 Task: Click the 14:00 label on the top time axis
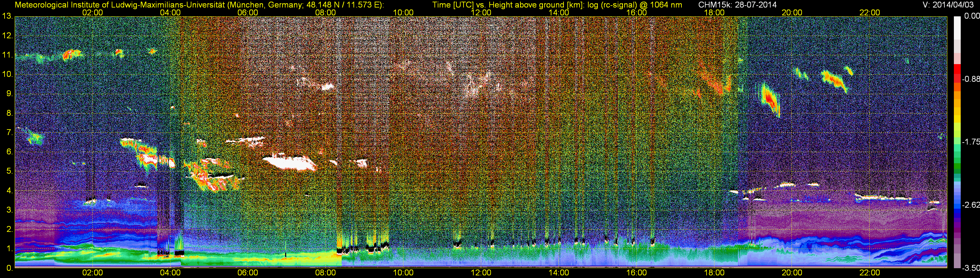coord(559,12)
